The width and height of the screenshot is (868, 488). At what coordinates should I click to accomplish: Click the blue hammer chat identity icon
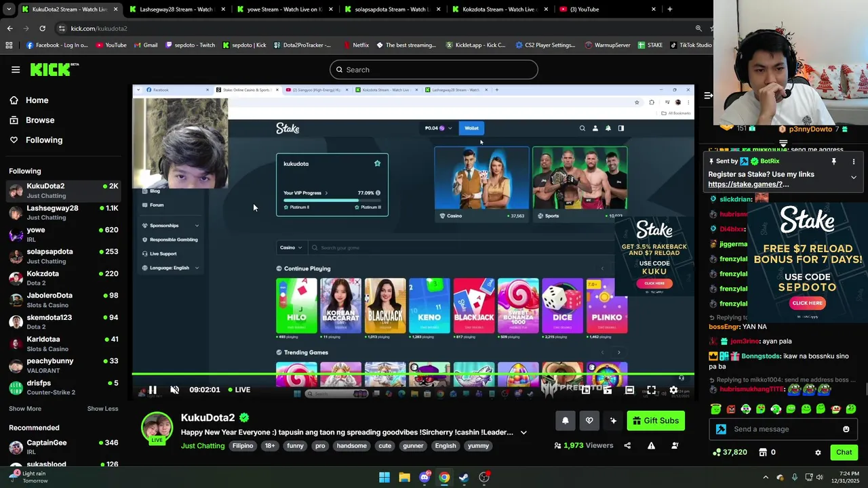721,429
